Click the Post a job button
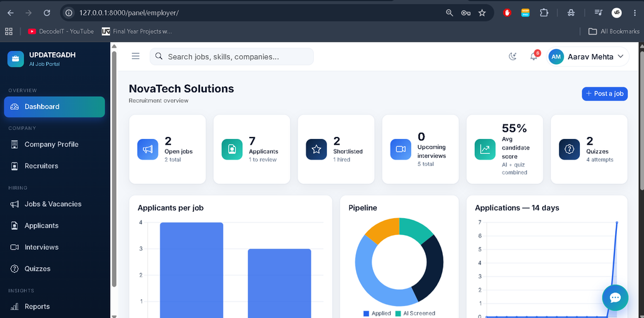644x318 pixels. pyautogui.click(x=604, y=94)
